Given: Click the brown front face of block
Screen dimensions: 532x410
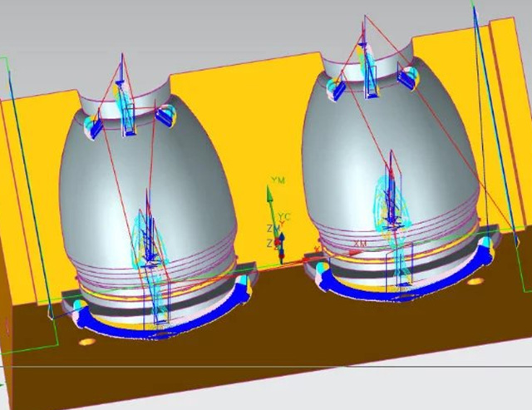Looking at the screenshot, I should click(x=291, y=333).
